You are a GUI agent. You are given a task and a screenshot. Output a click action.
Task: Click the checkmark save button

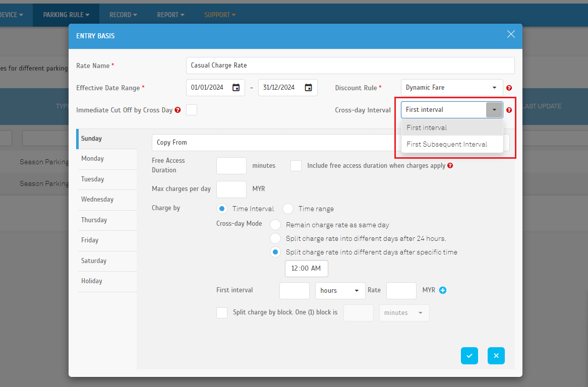(469, 356)
